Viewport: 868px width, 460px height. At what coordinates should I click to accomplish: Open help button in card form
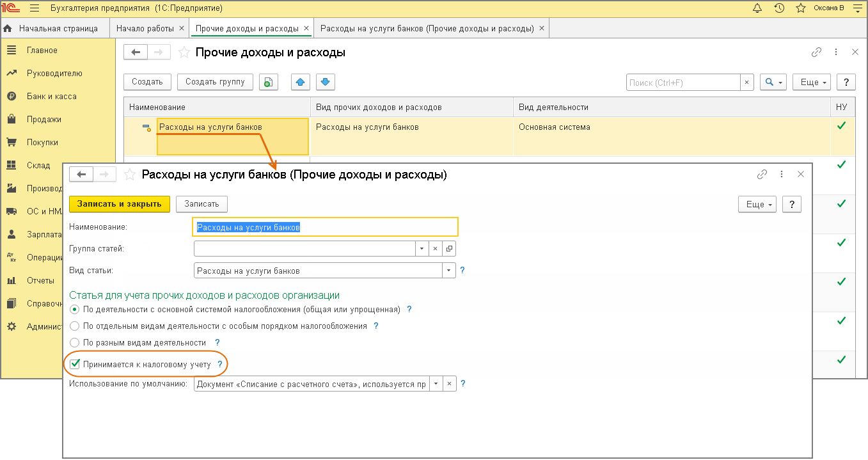pyautogui.click(x=792, y=204)
